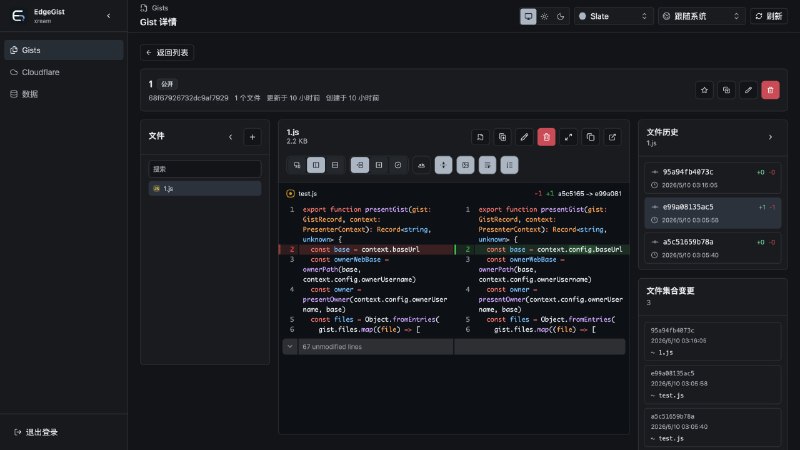The image size is (800, 450).
Task: Star this gist with the star icon
Action: [704, 90]
